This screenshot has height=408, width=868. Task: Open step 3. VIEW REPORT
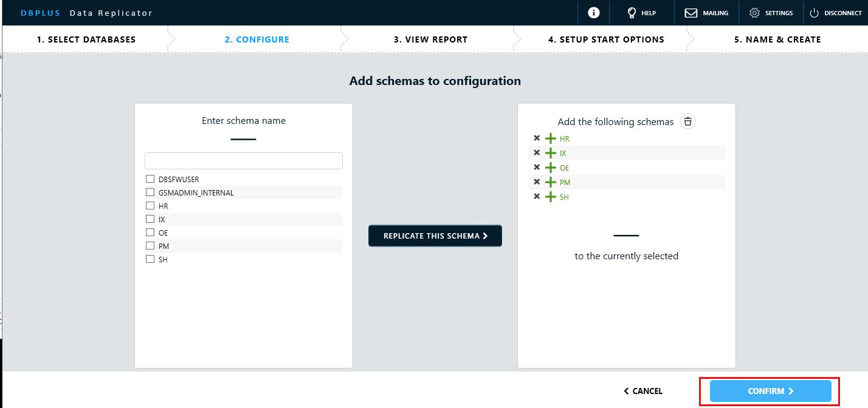click(x=430, y=39)
